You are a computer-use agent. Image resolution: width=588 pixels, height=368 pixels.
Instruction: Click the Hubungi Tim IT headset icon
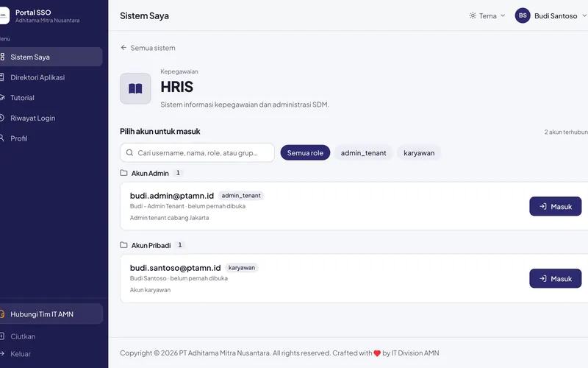point(2,314)
